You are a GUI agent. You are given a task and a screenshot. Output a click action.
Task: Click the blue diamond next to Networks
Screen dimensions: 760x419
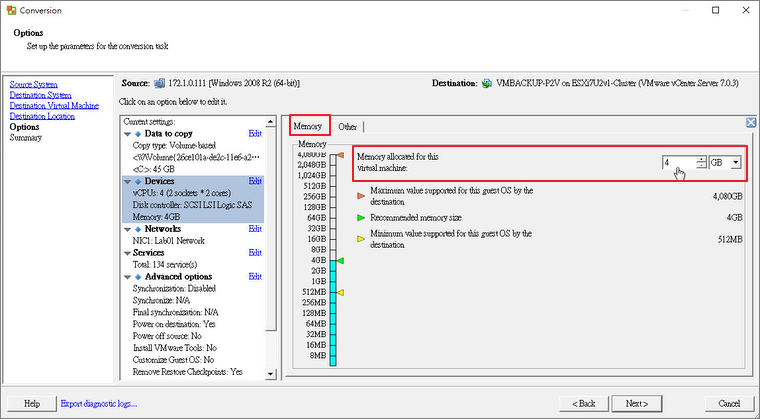point(138,229)
